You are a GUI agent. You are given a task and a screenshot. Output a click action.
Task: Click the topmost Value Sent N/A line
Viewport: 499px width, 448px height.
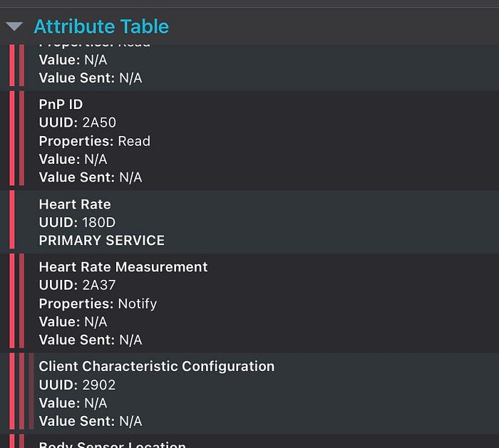click(91, 78)
